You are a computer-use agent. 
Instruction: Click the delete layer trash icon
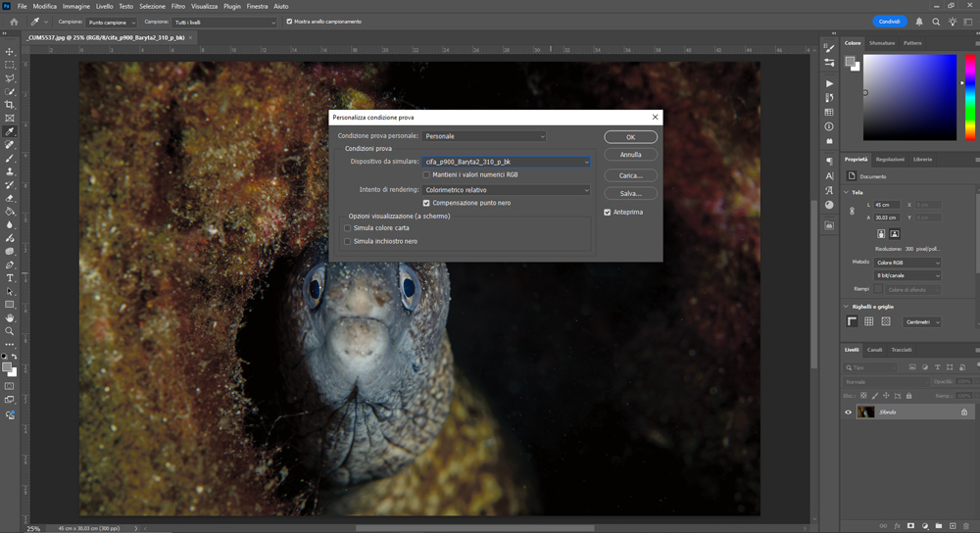click(x=968, y=526)
